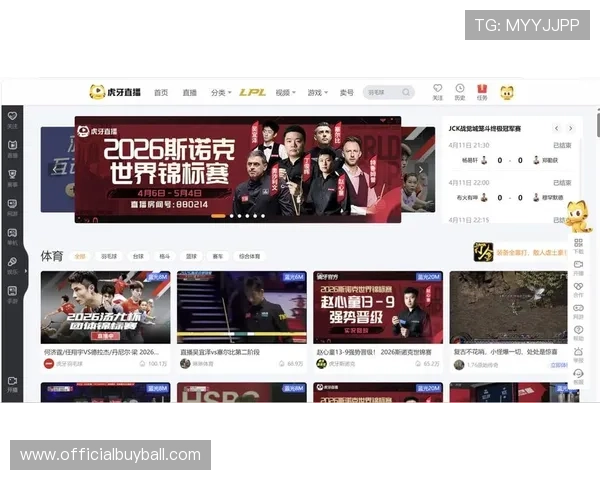Open the 关注 heart icon in sidebar
This screenshot has width=600, height=480.
pyautogui.click(x=12, y=116)
